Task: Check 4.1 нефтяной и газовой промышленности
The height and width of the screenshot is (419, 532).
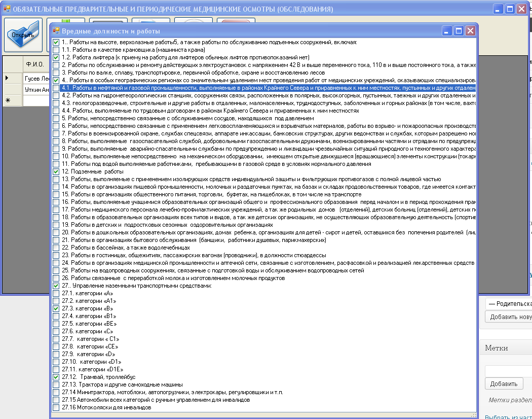Action: [x=56, y=88]
